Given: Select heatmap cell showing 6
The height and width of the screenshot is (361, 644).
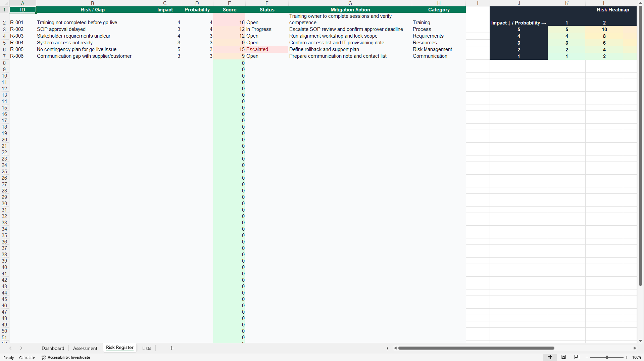Looking at the screenshot, I should (x=604, y=43).
